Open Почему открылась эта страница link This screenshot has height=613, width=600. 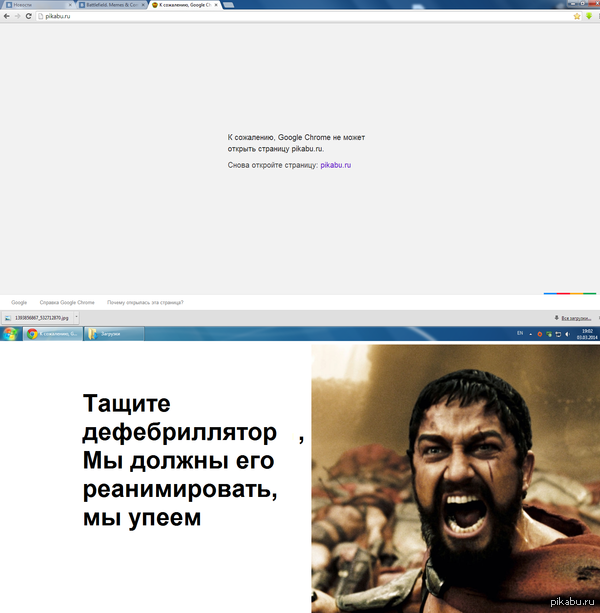coord(145,303)
